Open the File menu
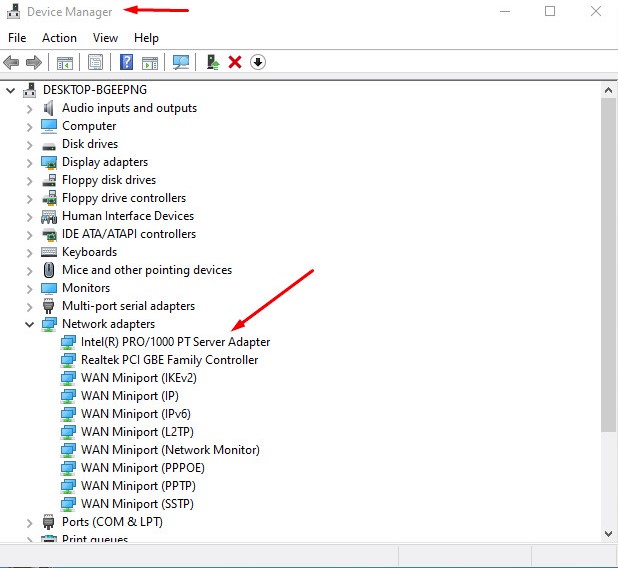Screen dimensions: 618x568 click(17, 38)
